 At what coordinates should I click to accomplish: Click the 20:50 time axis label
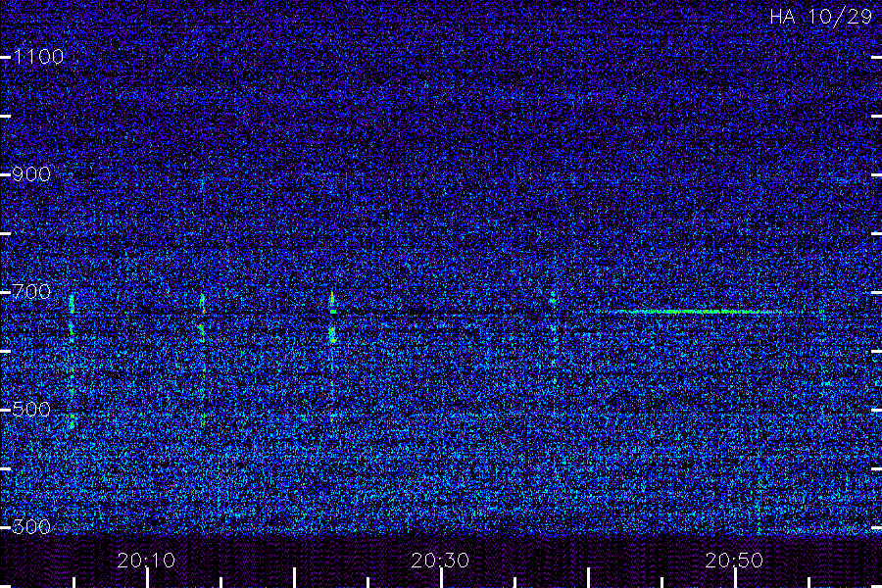point(734,561)
